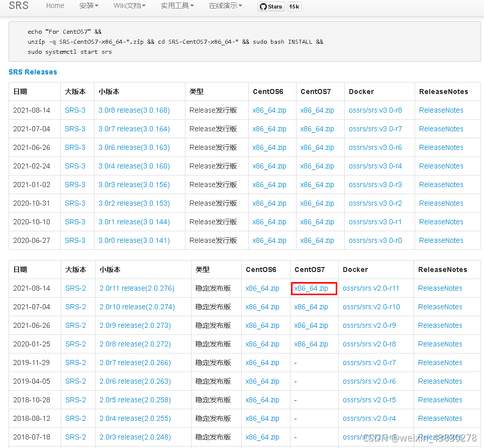Download CentOS7 x86_64.zip for 2.0r10

tap(311, 307)
